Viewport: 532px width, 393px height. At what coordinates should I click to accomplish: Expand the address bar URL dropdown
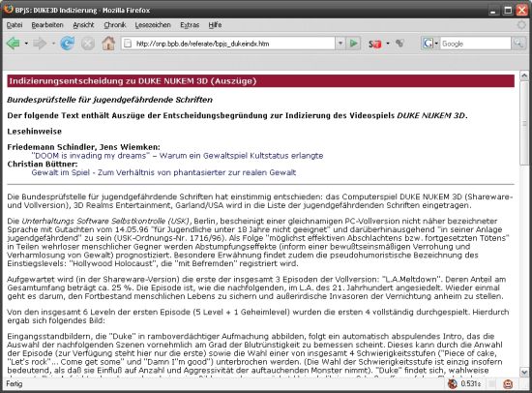tap(340, 44)
